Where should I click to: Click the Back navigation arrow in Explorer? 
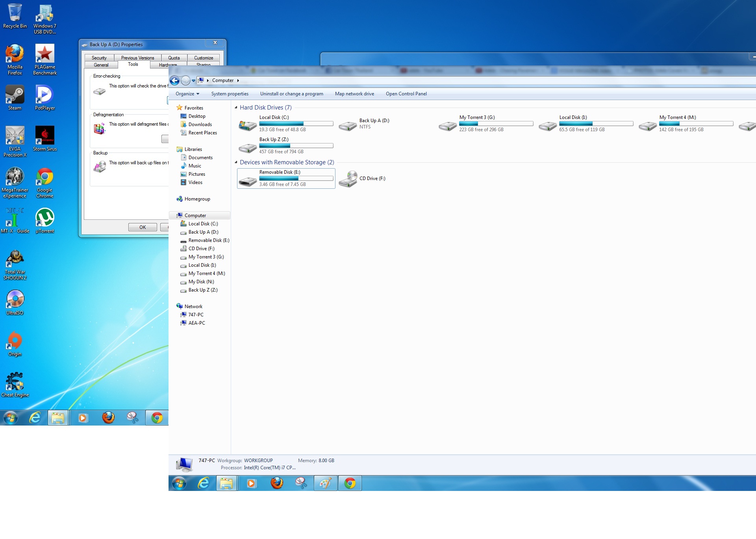pos(174,81)
